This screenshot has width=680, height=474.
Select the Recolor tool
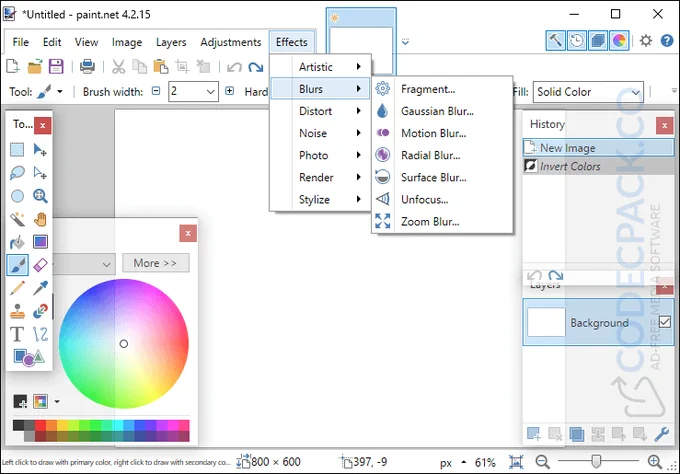(x=40, y=311)
